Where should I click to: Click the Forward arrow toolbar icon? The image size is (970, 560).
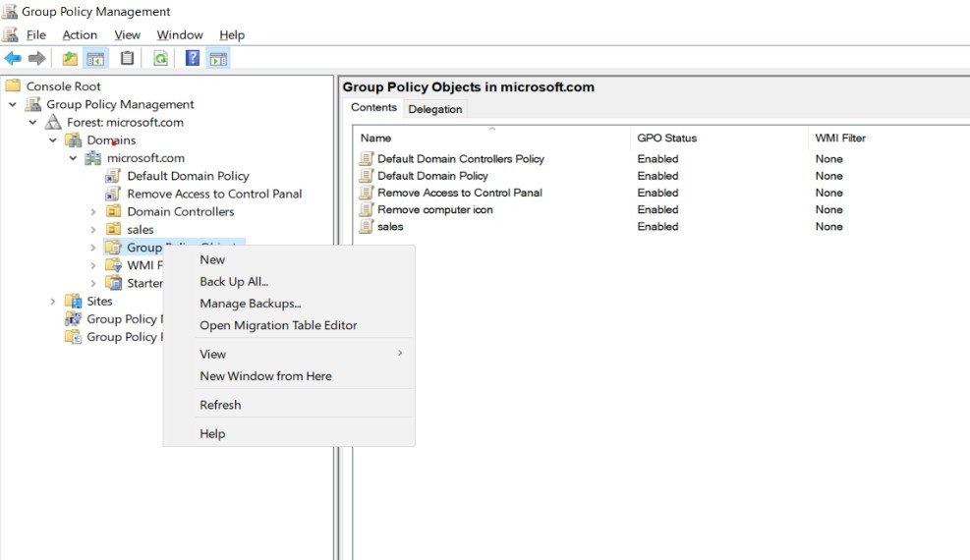click(x=37, y=59)
